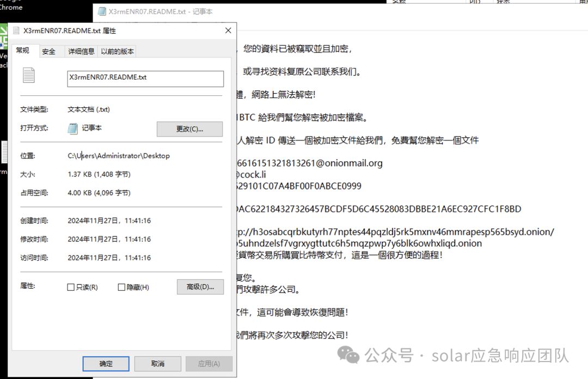Click the 更改(C)... button to change default app
The width and height of the screenshot is (588, 379).
189,129
